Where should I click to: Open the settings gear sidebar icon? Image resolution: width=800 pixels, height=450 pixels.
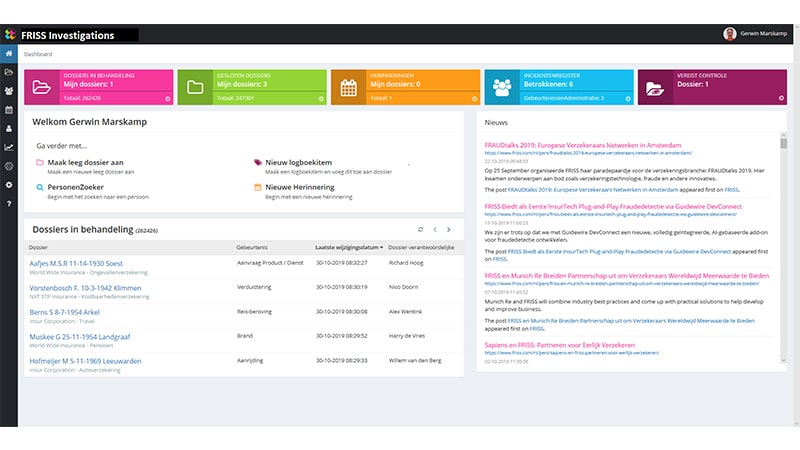coord(9,185)
